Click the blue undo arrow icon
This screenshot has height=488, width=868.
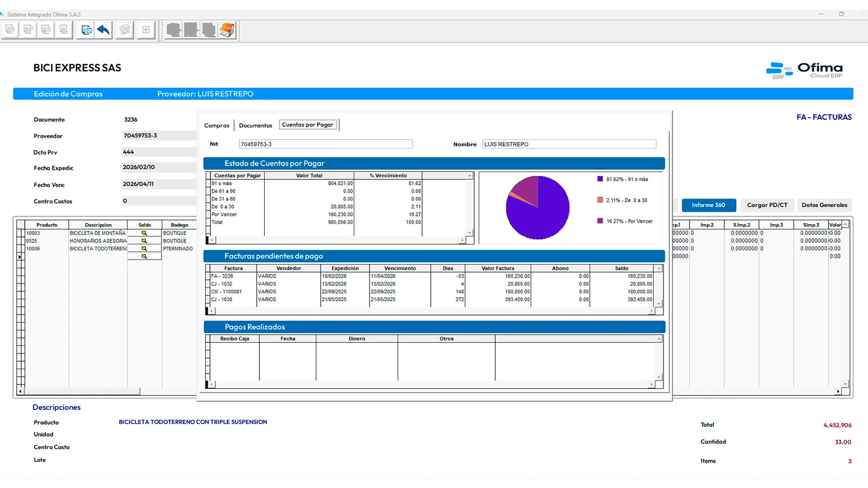(x=104, y=30)
